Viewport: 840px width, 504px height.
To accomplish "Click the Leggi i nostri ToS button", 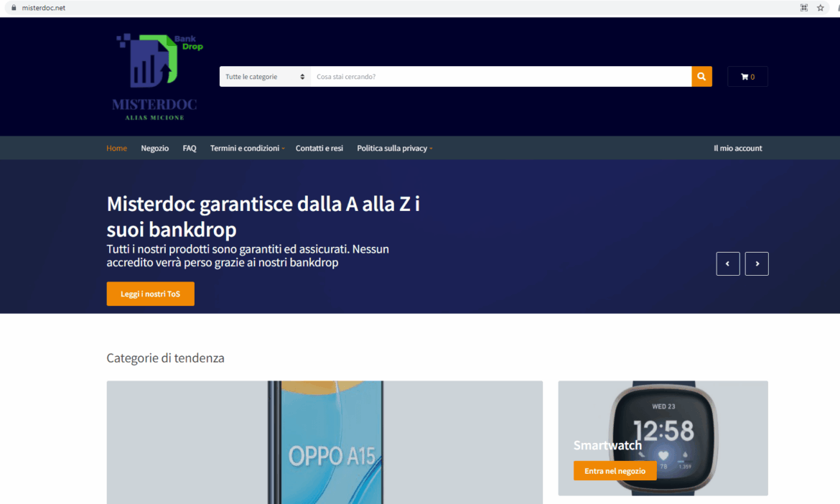I will [x=150, y=294].
